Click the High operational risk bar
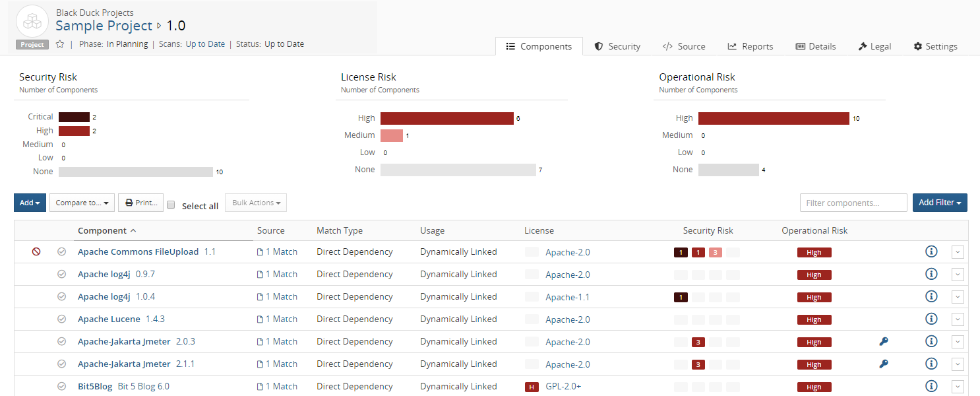The width and height of the screenshot is (980, 396). coord(774,118)
